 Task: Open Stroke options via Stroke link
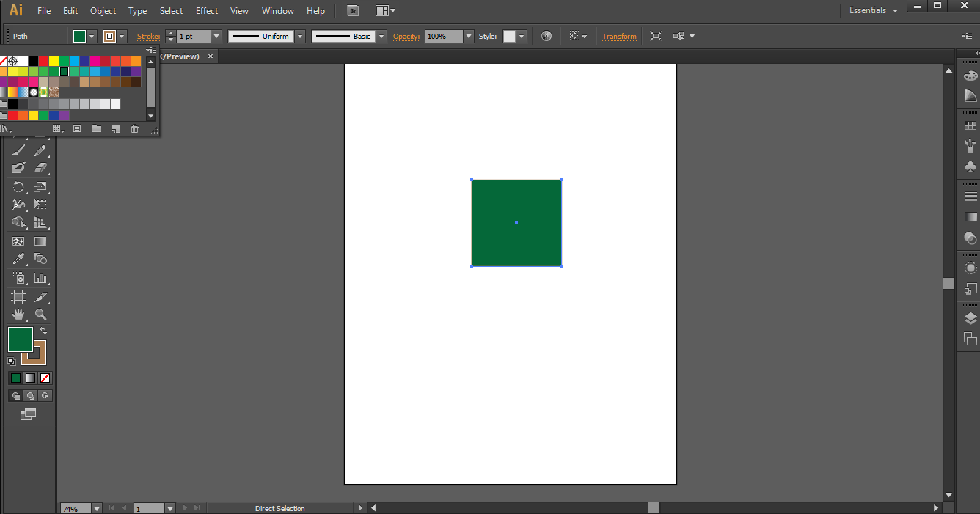(148, 35)
